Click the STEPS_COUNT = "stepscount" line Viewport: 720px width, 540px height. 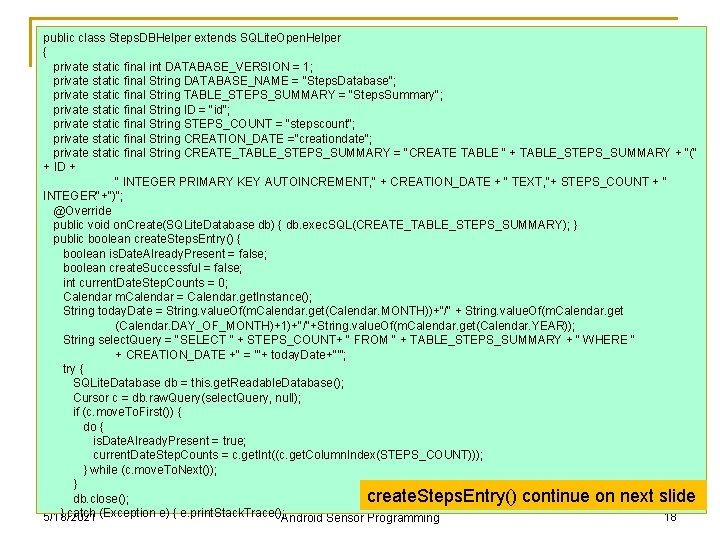coord(204,124)
